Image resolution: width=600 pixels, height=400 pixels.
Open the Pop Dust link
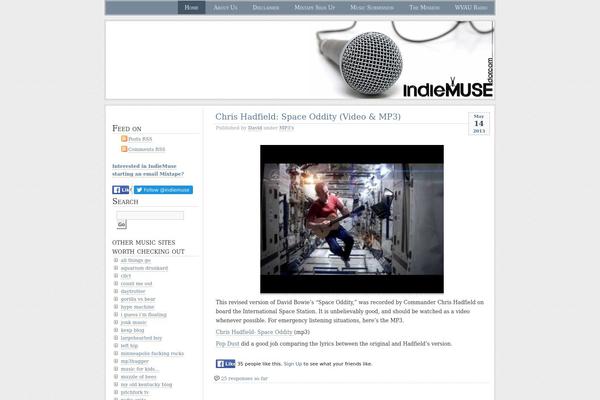click(x=227, y=344)
